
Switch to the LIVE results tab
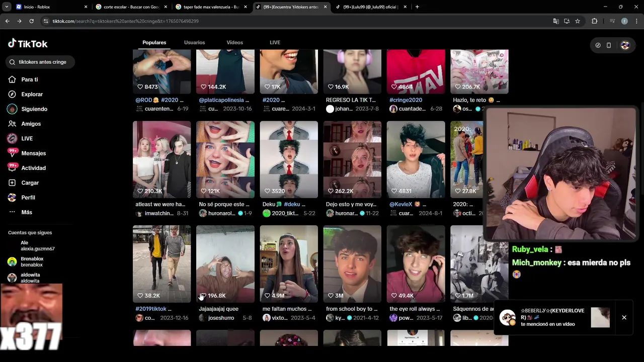tap(275, 43)
